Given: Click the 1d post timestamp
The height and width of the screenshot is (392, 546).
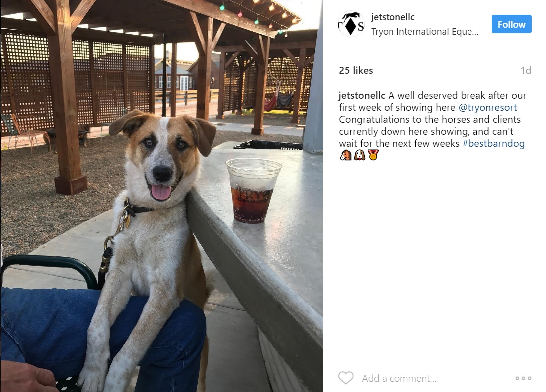Looking at the screenshot, I should [x=526, y=71].
